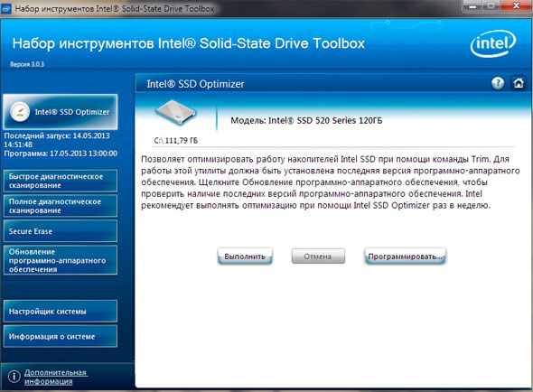Click the drive label C:\ 111,79 ГБ
This screenshot has width=533, height=392.
(x=176, y=140)
